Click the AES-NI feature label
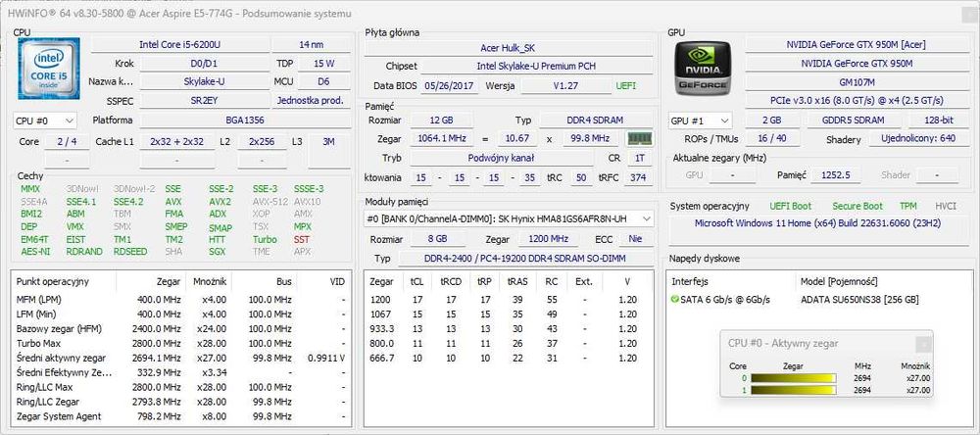This screenshot has height=435, width=980. [x=35, y=252]
